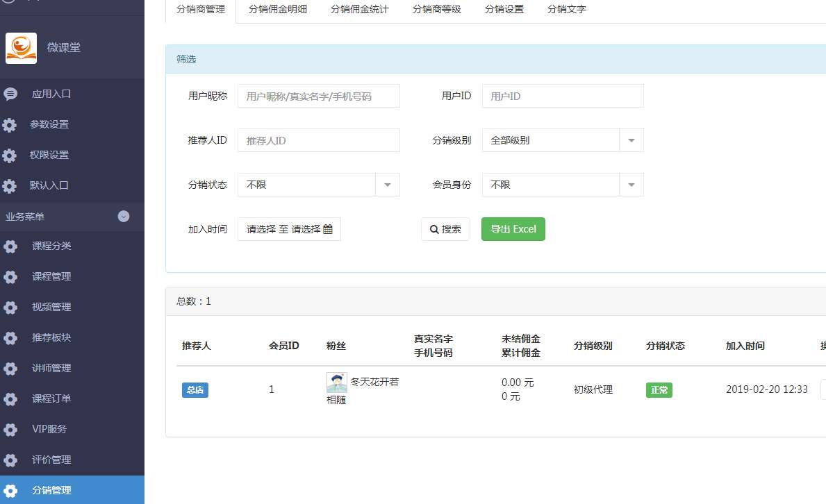Click the gear icon next to 参数设置
This screenshot has width=826, height=504.
point(10,125)
